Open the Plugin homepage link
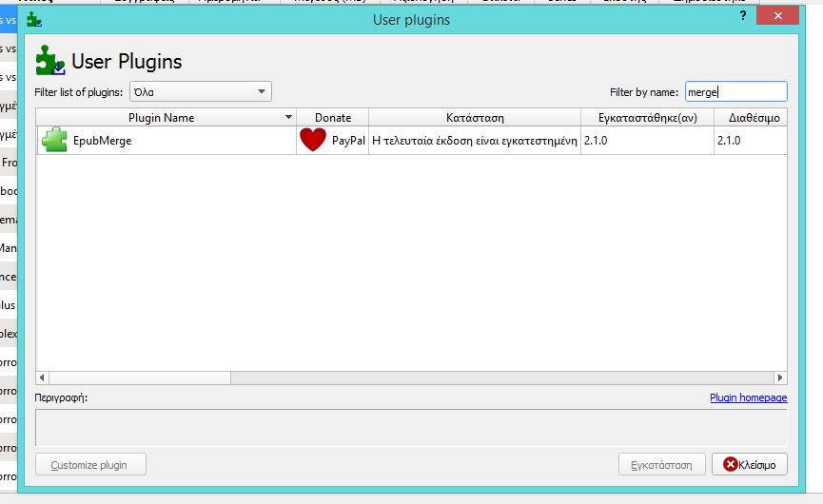The image size is (823, 504). coord(749,397)
